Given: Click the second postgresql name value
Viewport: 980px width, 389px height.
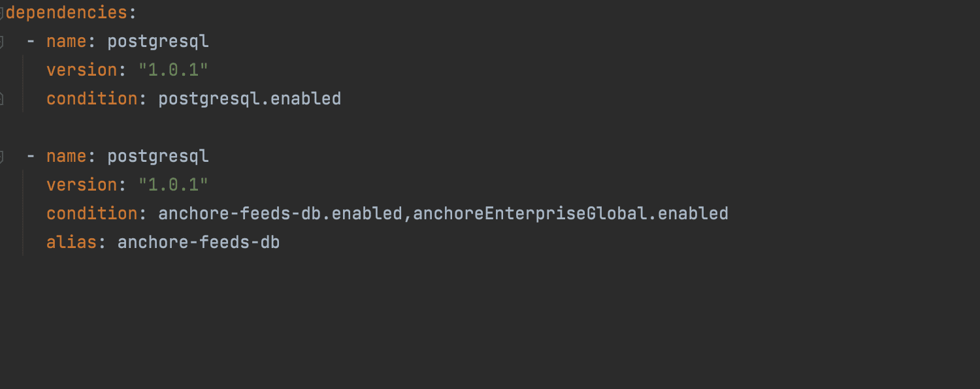Looking at the screenshot, I should click(158, 156).
